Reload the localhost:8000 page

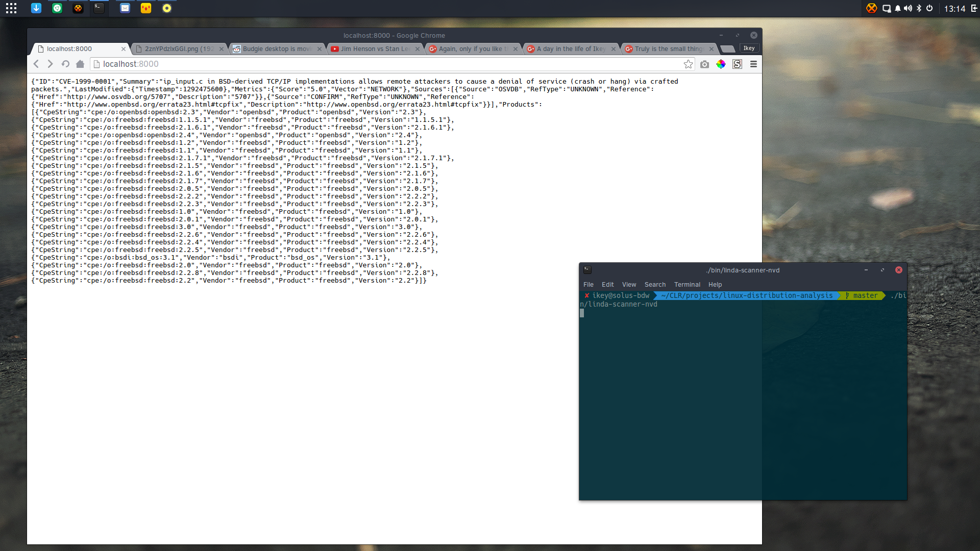click(65, 64)
